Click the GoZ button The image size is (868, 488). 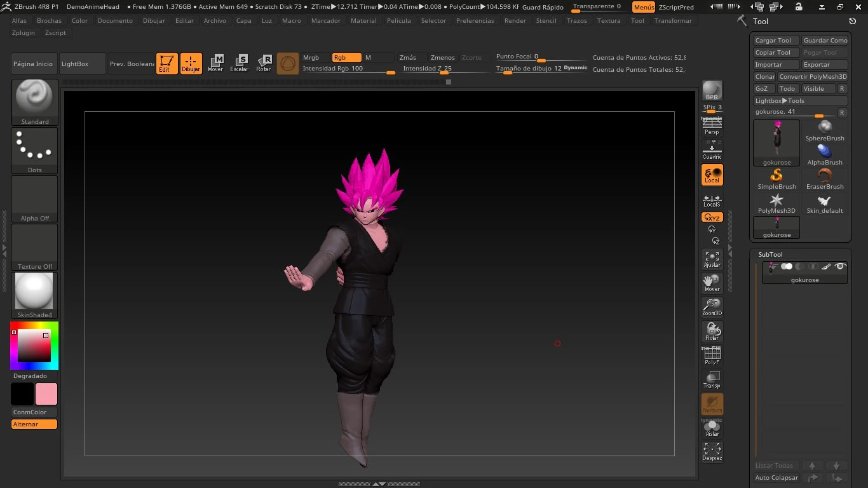pyautogui.click(x=764, y=88)
